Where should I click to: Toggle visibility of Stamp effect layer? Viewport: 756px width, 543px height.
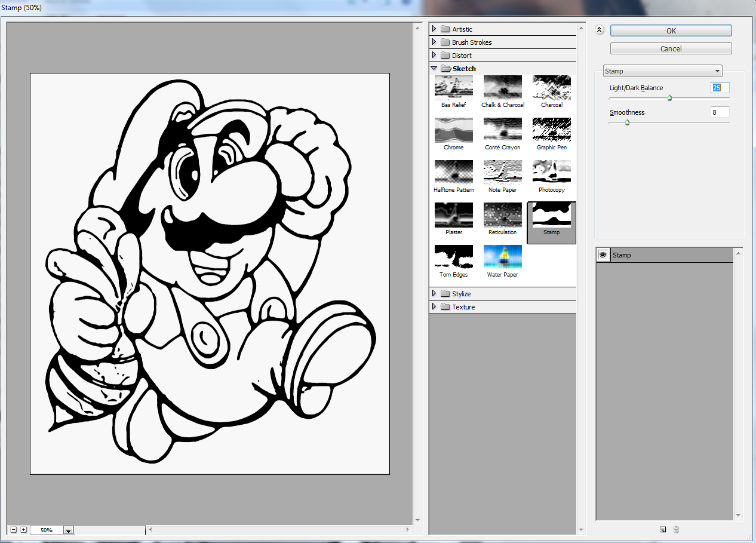(x=603, y=255)
